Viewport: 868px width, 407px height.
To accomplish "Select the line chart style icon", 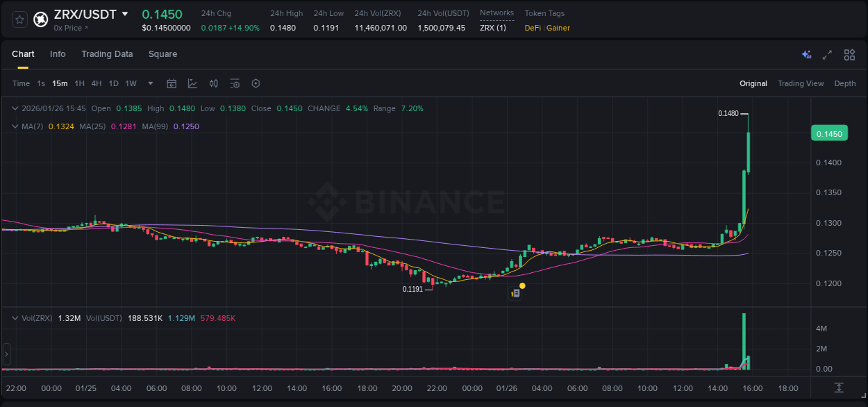I will pos(192,83).
